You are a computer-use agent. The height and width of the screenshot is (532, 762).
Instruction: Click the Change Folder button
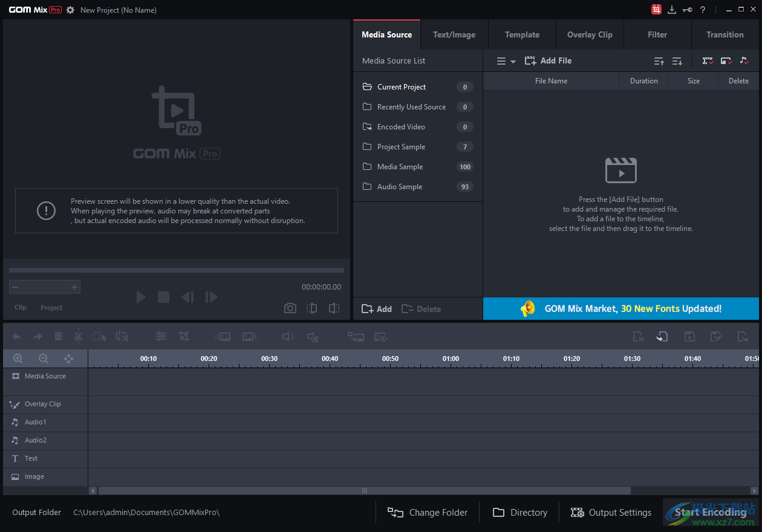tap(428, 513)
